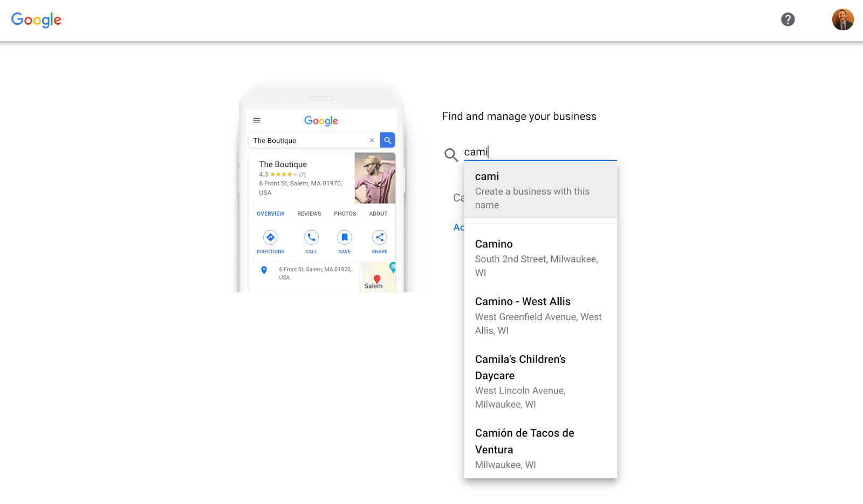
Task: Click the blue search button in phone mockup
Action: (x=387, y=140)
